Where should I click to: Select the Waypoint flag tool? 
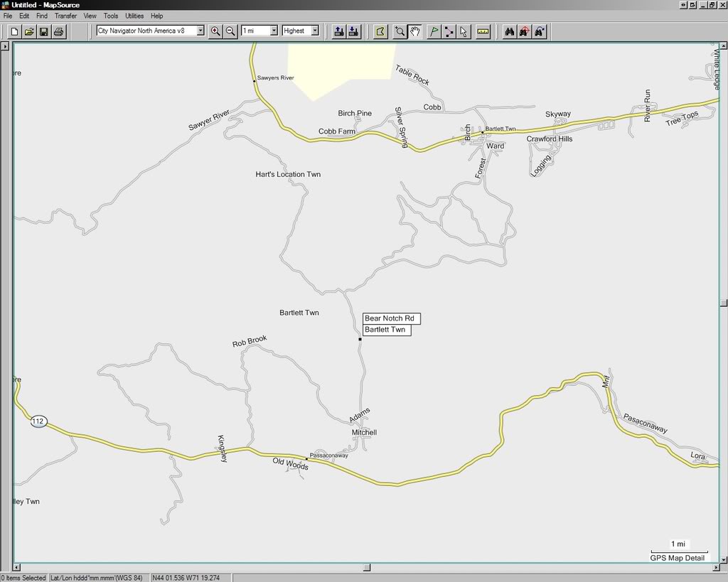tap(434, 31)
